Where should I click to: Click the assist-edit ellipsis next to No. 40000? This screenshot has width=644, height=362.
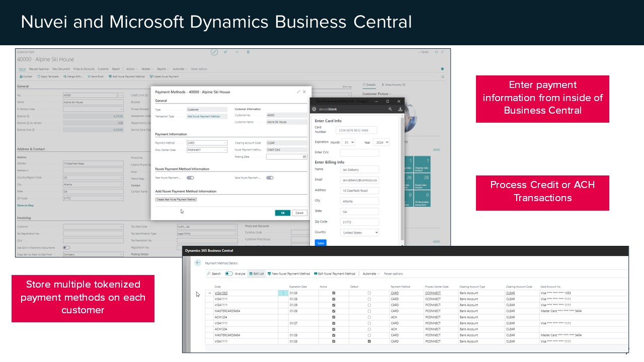(121, 95)
